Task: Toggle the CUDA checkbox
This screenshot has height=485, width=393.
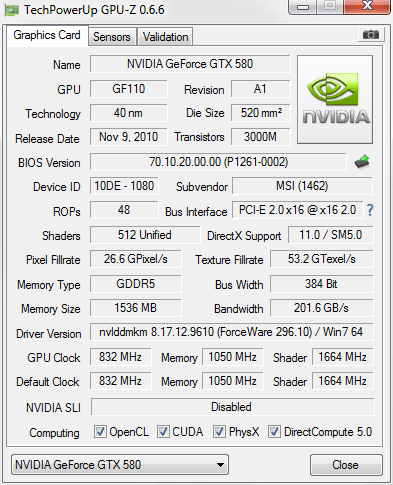Action: [x=163, y=431]
